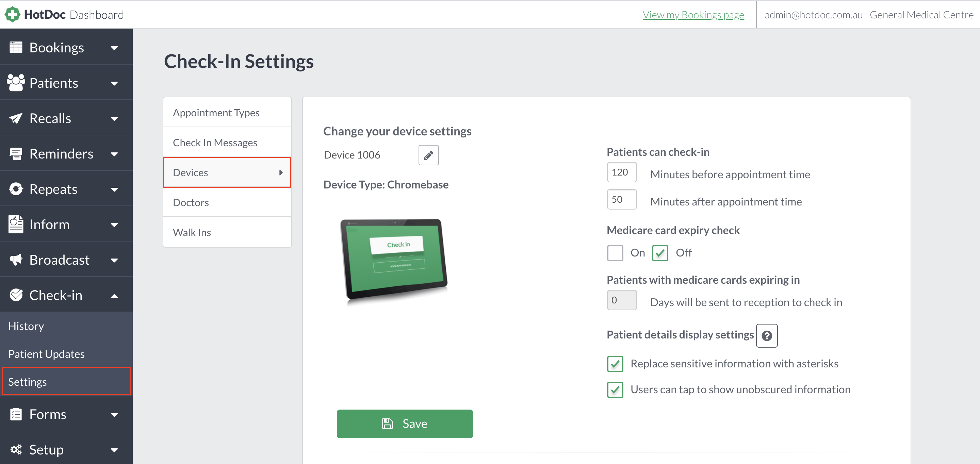Collapse the Check-in menu arrow
This screenshot has width=980, height=464.
coord(114,296)
